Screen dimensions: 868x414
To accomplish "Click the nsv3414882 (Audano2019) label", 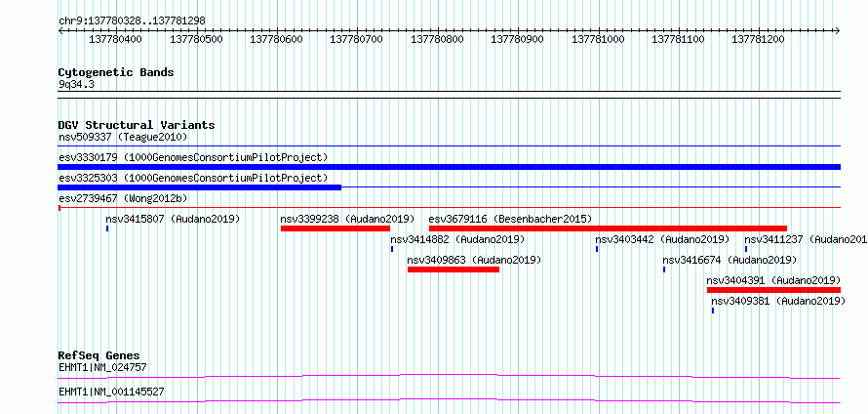I will point(457,239).
